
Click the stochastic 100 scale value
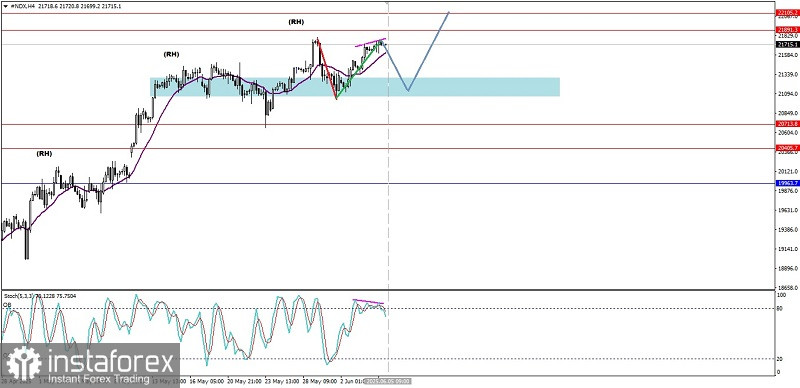[x=781, y=295]
